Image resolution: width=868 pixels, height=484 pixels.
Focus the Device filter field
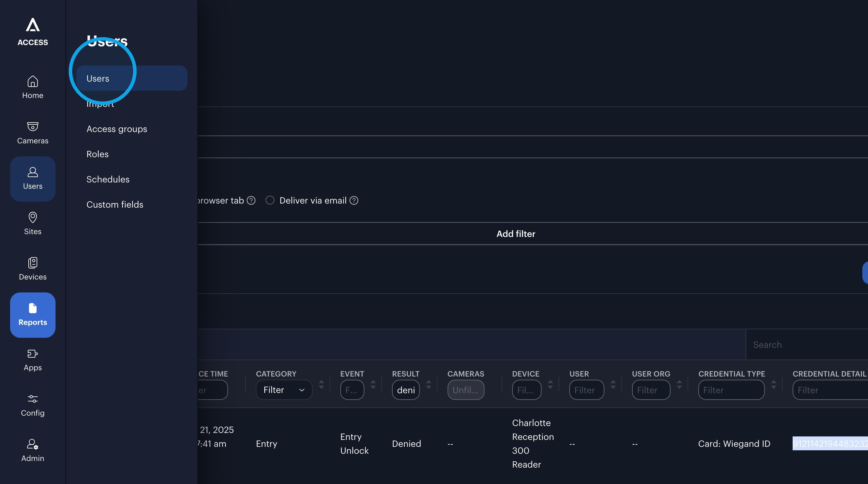[527, 390]
